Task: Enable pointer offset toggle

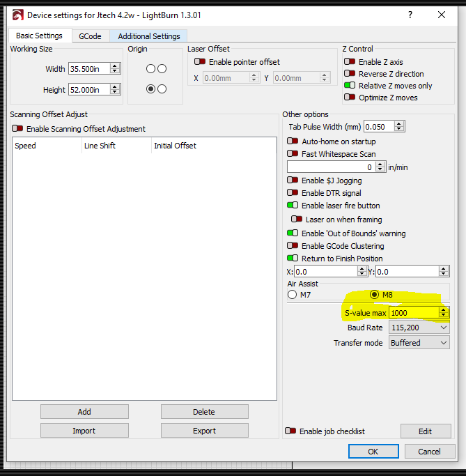Action: 200,62
